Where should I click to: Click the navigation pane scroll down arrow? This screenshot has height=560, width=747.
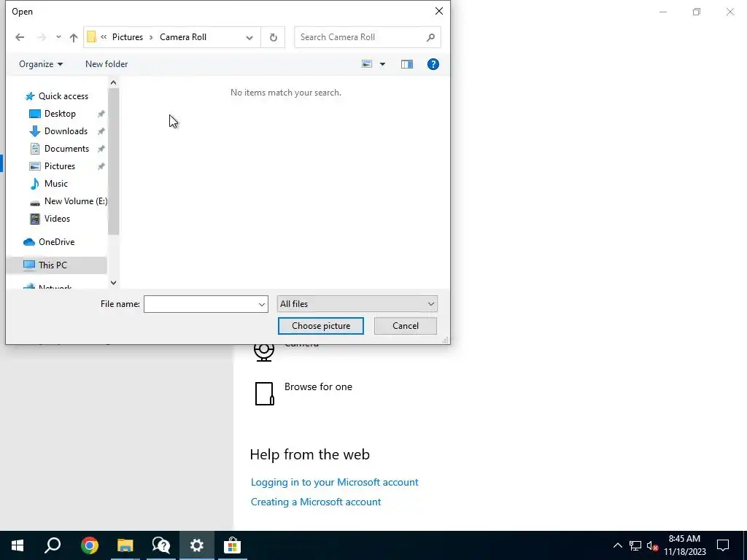tap(113, 283)
